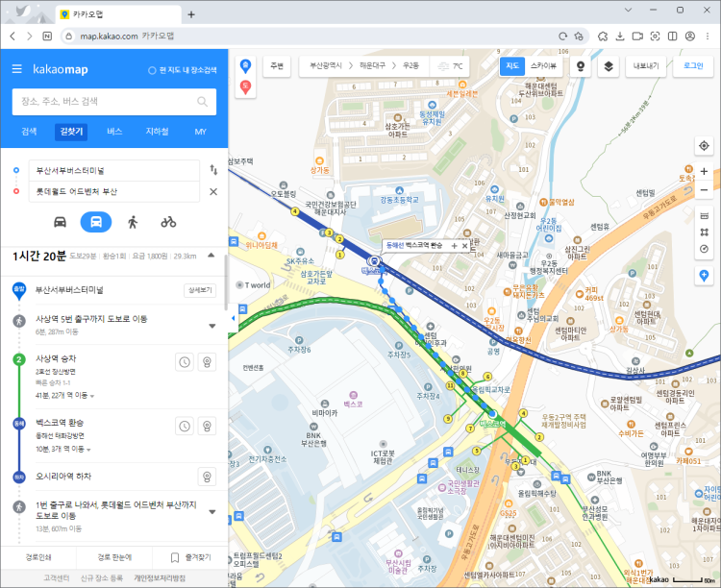Click the 주변 nearby button

click(x=277, y=66)
